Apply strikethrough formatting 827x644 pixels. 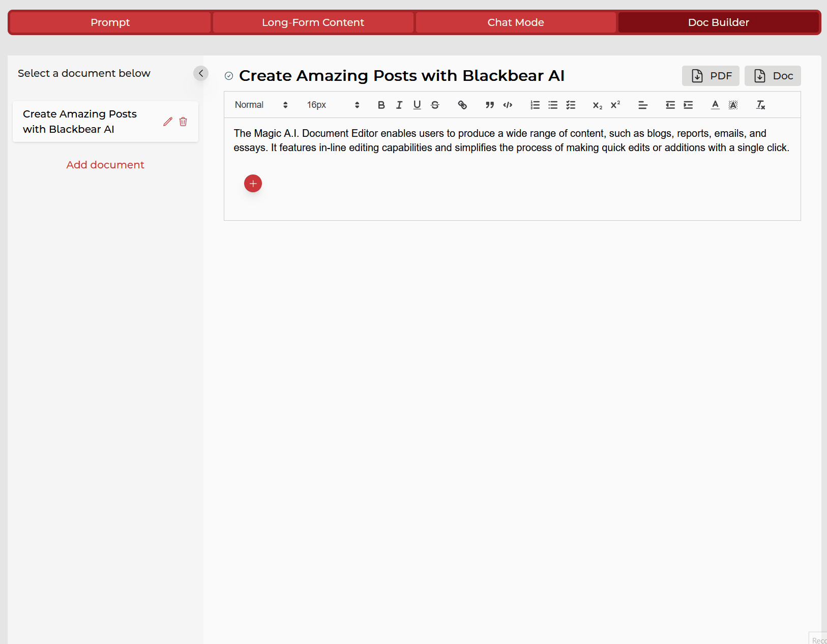(435, 105)
